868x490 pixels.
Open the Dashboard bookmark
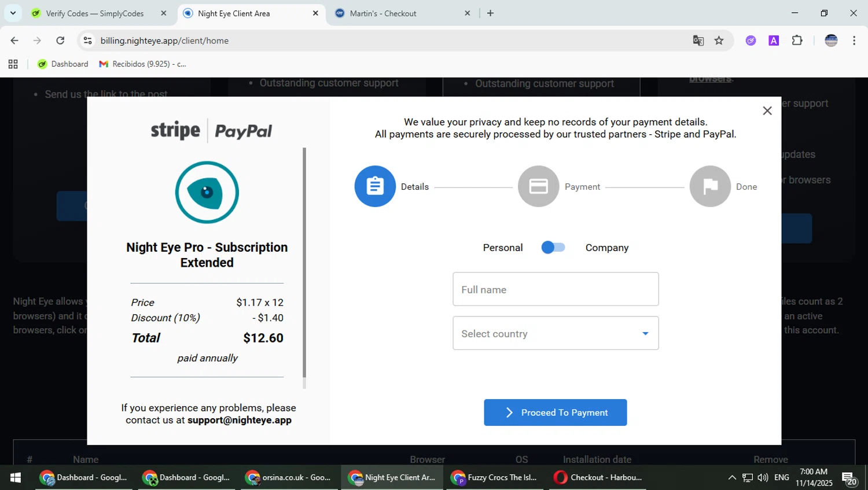tap(63, 64)
